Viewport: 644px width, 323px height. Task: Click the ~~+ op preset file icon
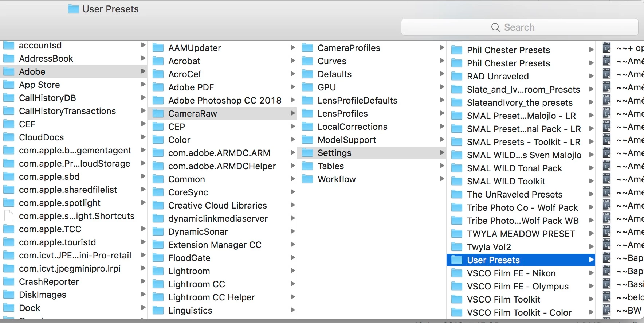(606, 48)
